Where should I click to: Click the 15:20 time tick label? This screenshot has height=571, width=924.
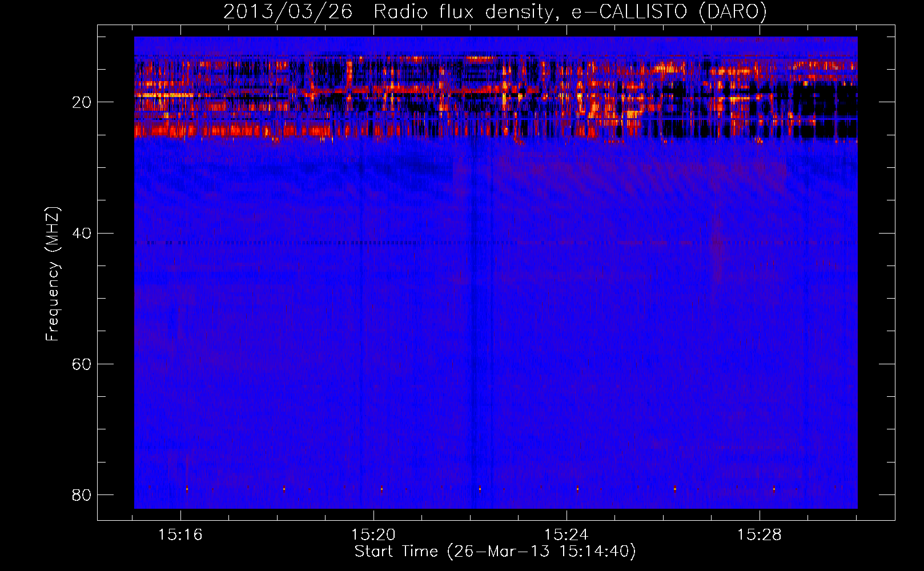coord(373,535)
